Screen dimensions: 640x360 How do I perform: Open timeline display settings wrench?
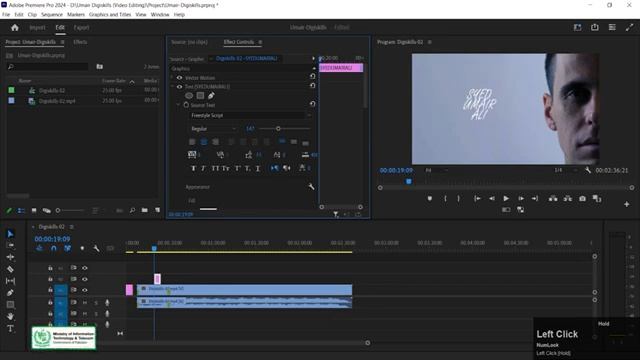(x=96, y=248)
